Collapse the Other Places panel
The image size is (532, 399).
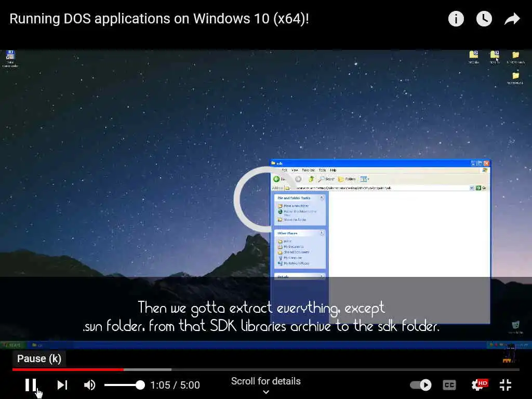tap(322, 233)
